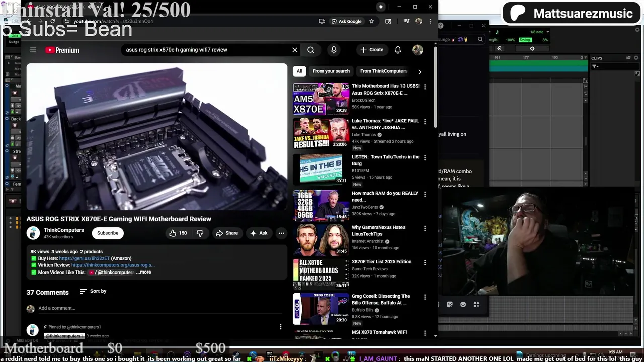Image resolution: width=644 pixels, height=362 pixels.
Task: Collapse Back track with blue arrow
Action: (x=7, y=119)
